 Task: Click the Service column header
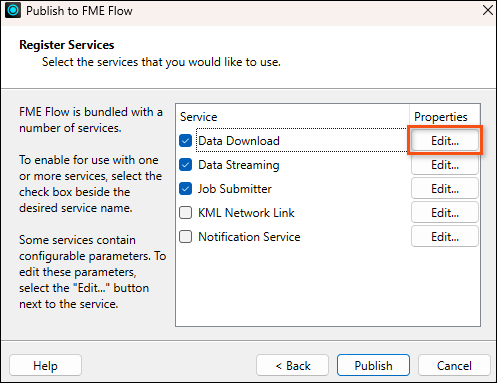tap(199, 117)
